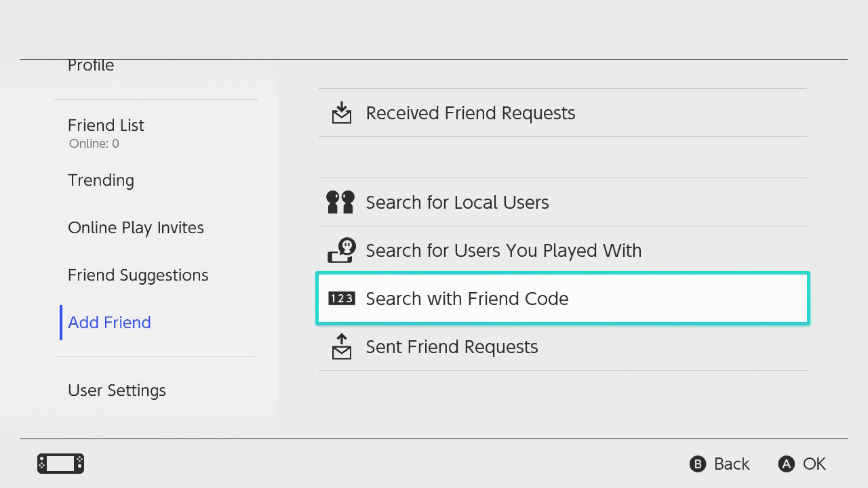Open the Friend List section
The width and height of the screenshot is (868, 488).
pos(106,125)
